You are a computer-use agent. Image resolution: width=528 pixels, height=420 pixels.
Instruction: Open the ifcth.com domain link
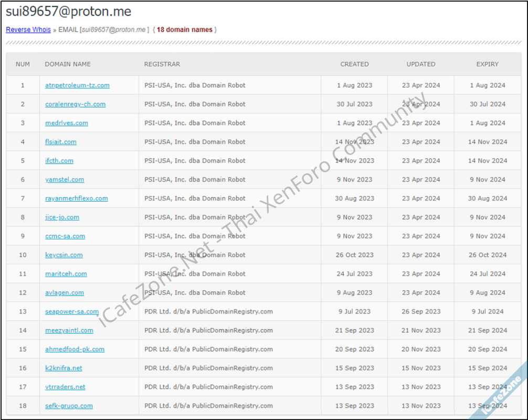coord(59,161)
